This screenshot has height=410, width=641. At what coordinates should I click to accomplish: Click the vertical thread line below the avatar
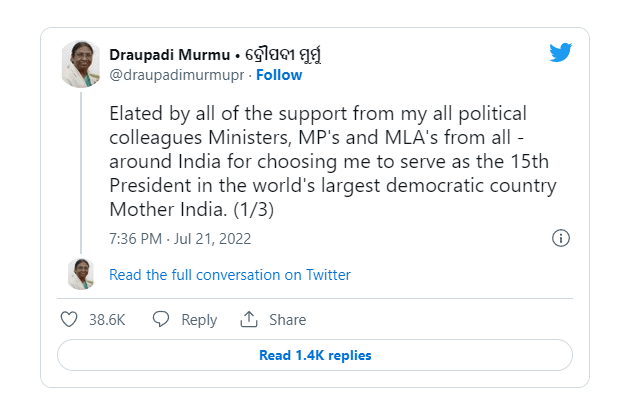81,170
